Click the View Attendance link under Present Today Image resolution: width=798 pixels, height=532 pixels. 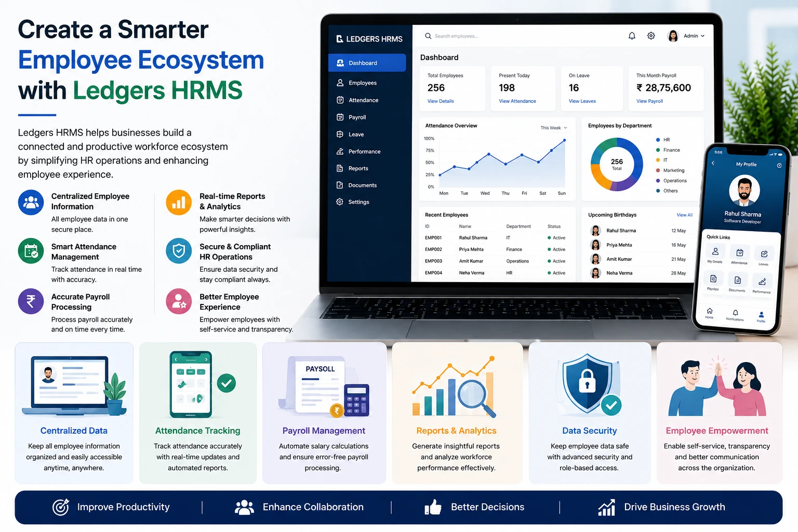[x=517, y=101]
